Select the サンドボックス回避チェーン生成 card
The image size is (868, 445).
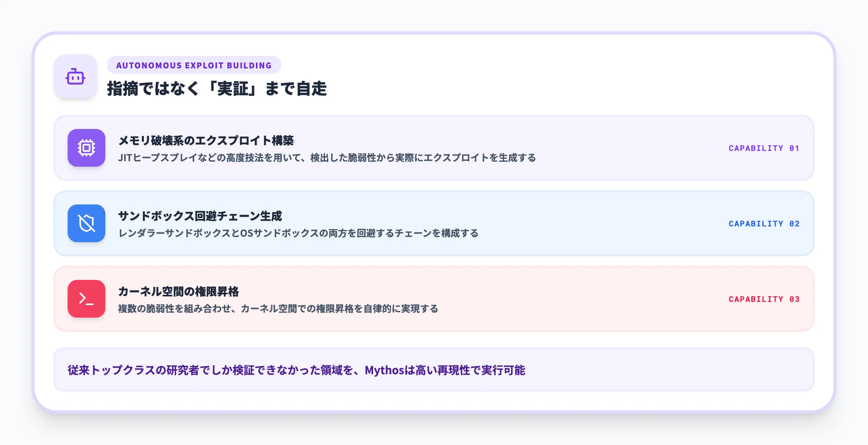(432, 223)
